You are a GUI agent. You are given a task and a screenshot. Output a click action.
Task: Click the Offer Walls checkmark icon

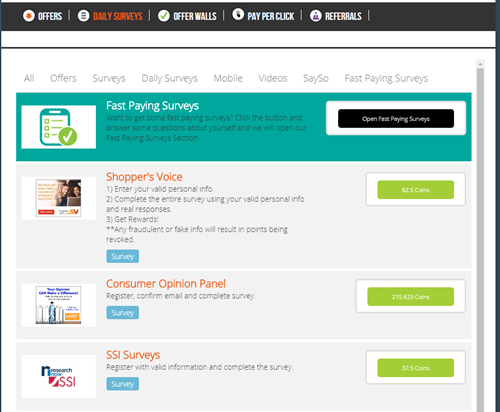[x=163, y=16]
